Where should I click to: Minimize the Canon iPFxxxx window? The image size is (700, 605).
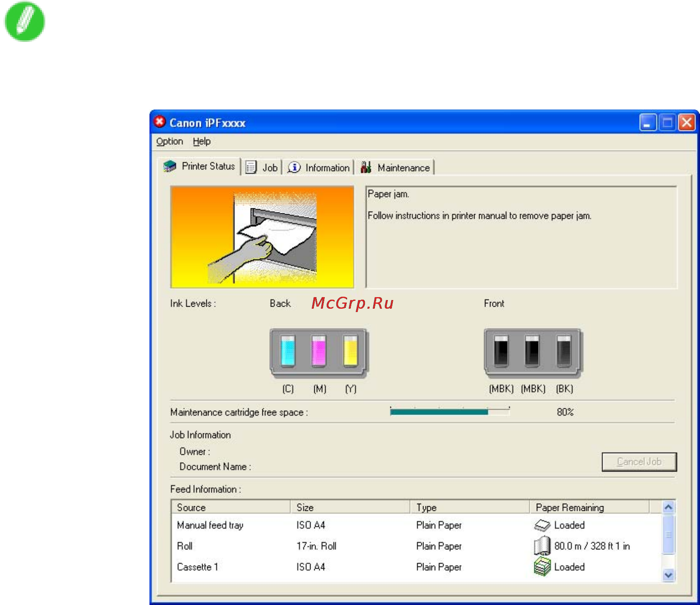click(648, 123)
